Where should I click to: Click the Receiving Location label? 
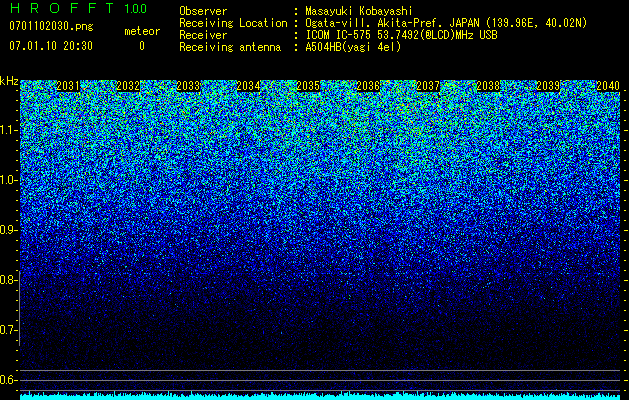click(x=233, y=23)
